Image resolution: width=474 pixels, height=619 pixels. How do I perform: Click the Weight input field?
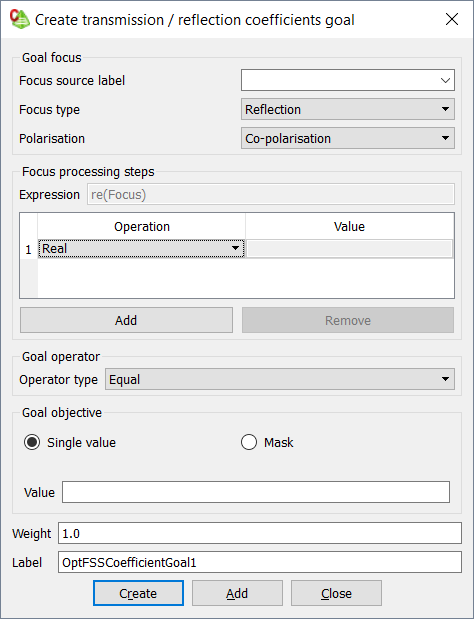[x=260, y=533]
